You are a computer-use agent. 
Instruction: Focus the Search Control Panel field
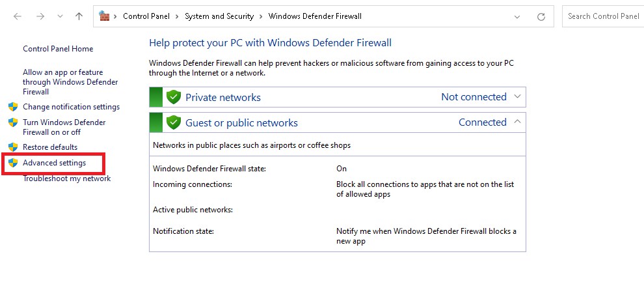(603, 16)
